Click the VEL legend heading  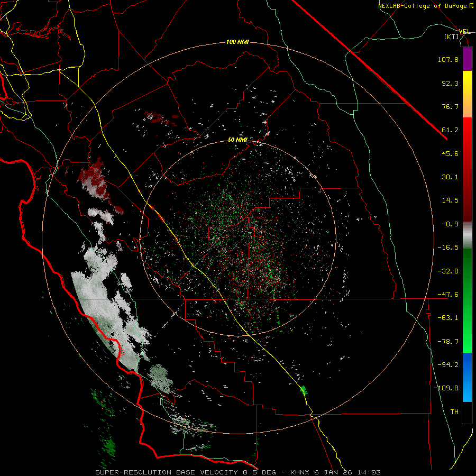(x=465, y=32)
